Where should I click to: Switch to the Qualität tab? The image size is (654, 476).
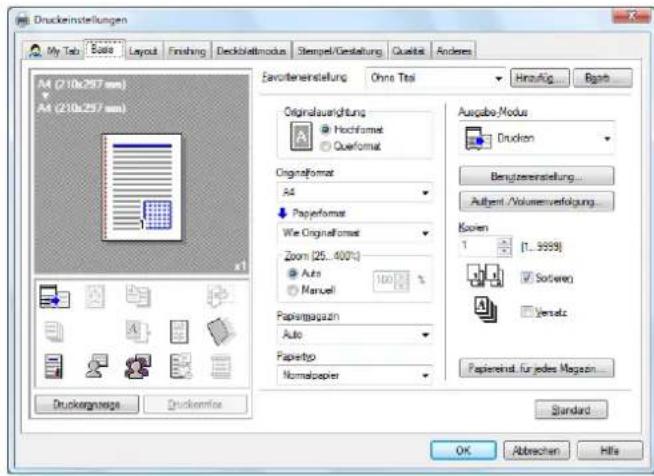[x=408, y=51]
